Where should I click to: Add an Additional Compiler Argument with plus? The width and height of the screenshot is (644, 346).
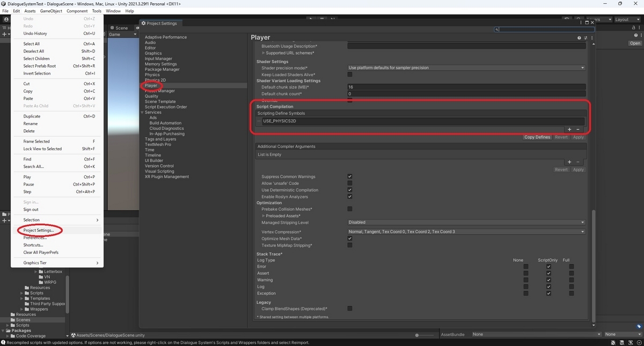click(x=569, y=162)
